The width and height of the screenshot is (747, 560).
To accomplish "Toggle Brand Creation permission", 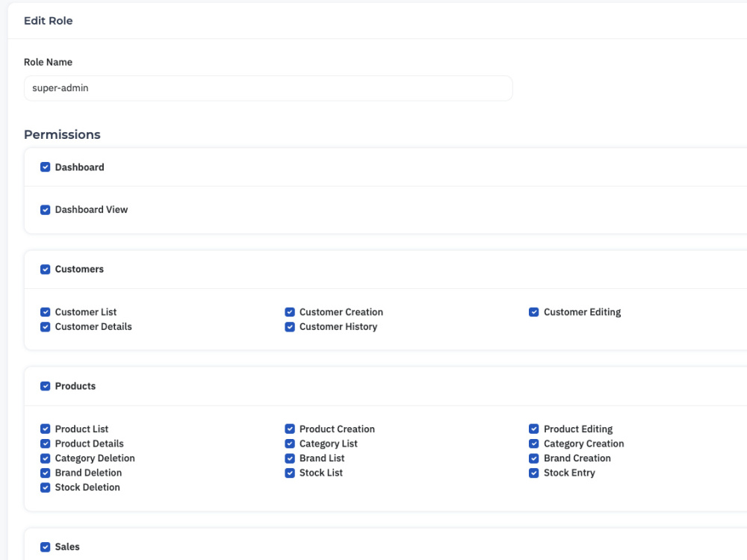I will pos(533,458).
